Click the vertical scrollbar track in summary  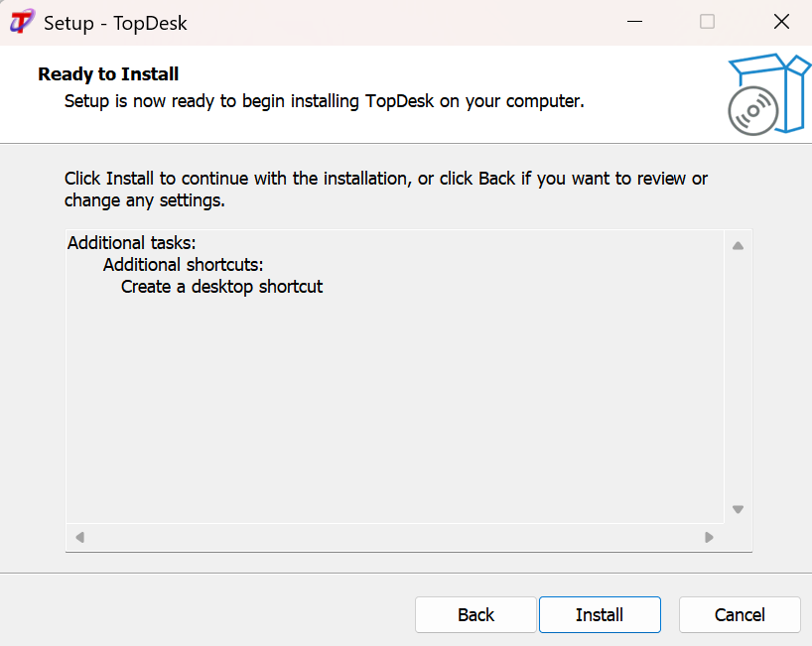(738, 377)
